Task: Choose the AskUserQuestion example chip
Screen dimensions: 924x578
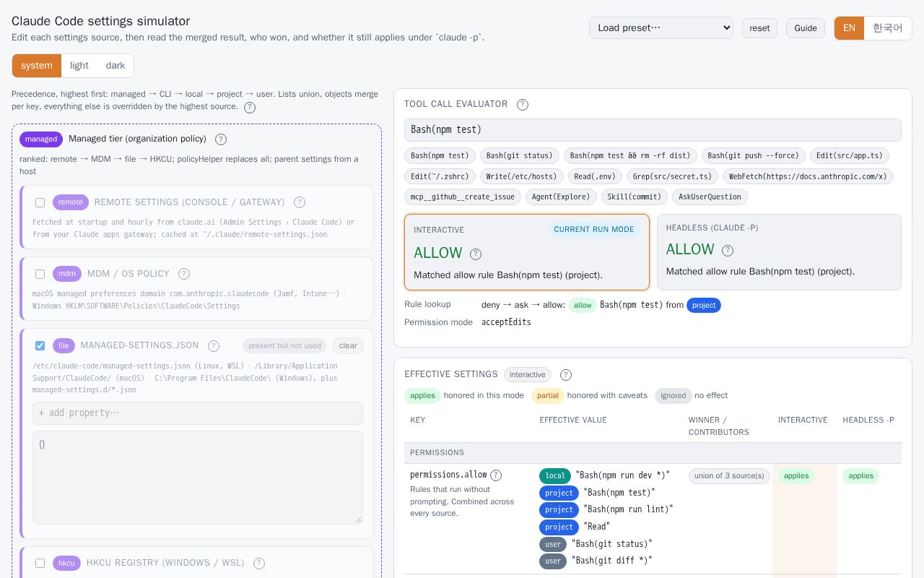Action: [x=710, y=197]
